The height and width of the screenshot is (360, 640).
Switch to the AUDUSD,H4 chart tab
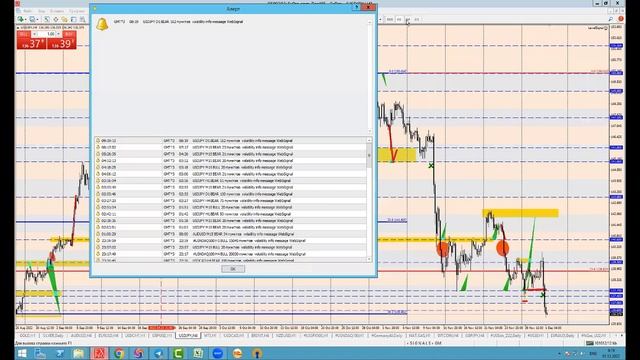click(x=81, y=336)
